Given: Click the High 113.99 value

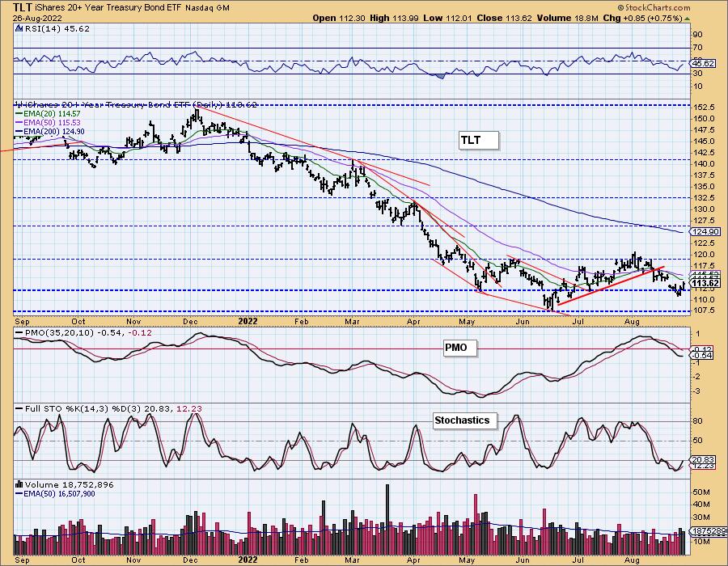Looking at the screenshot, I should click(394, 18).
